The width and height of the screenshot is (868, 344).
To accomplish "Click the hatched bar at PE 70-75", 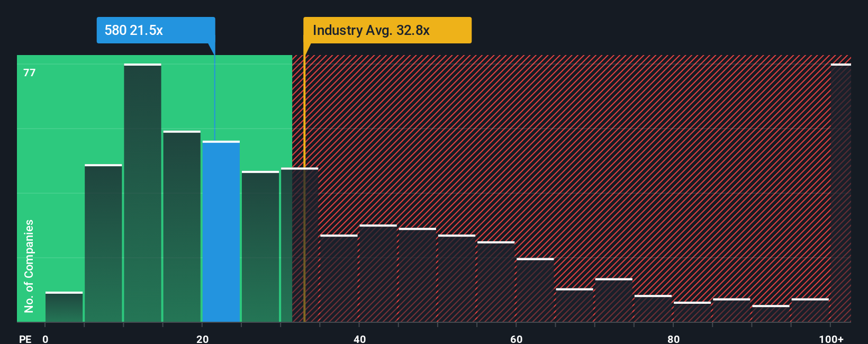I will tap(614, 300).
